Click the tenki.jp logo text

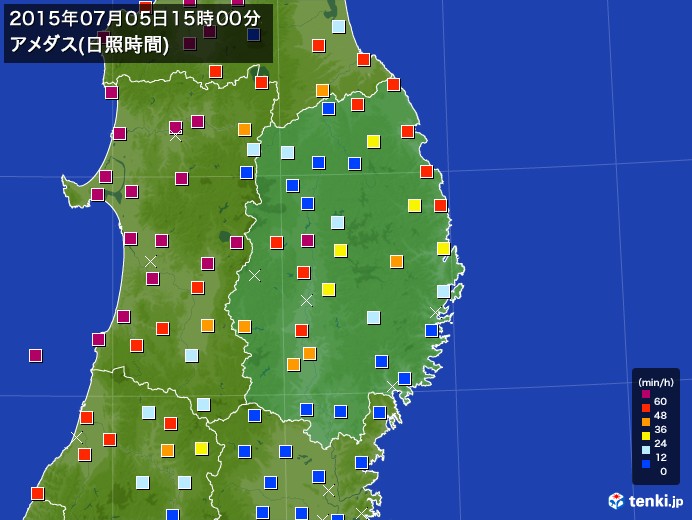point(656,502)
